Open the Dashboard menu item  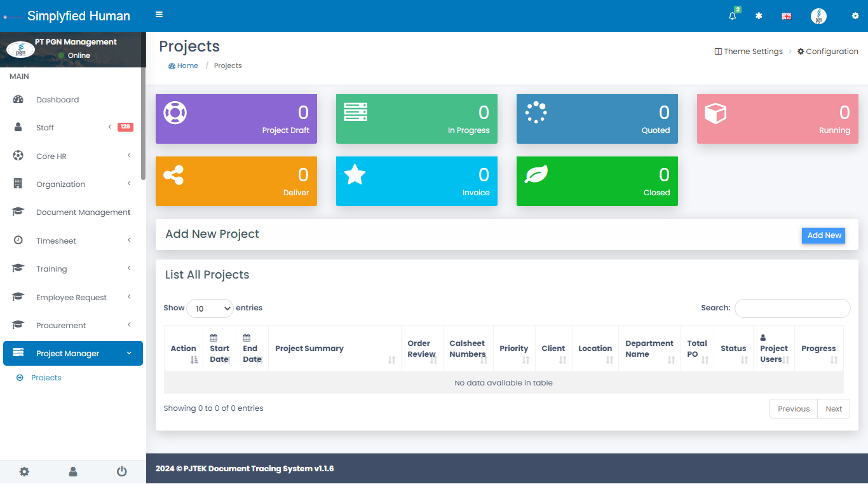click(x=57, y=100)
